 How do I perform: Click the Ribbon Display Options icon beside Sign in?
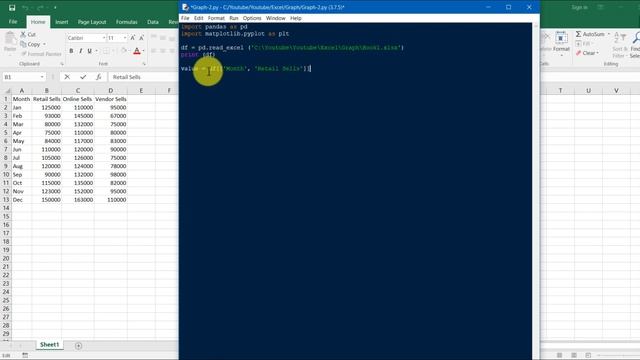tap(600, 7)
